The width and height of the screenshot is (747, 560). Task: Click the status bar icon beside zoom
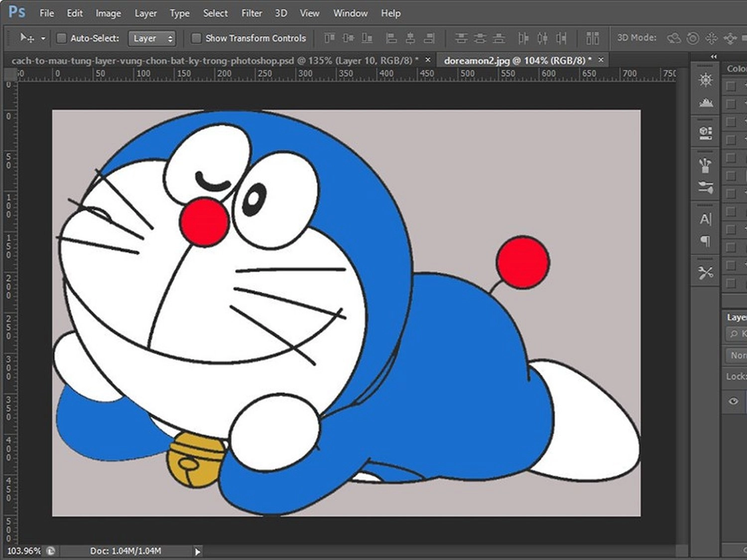[51, 551]
